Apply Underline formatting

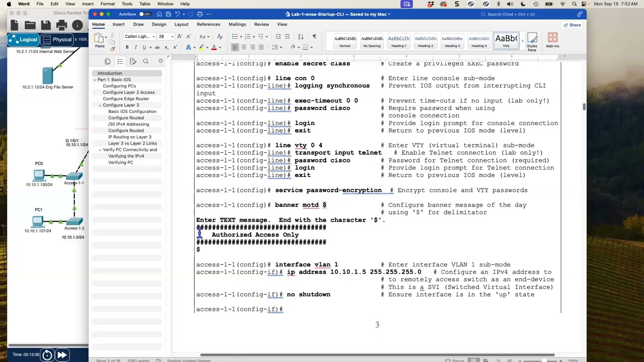tap(144, 47)
